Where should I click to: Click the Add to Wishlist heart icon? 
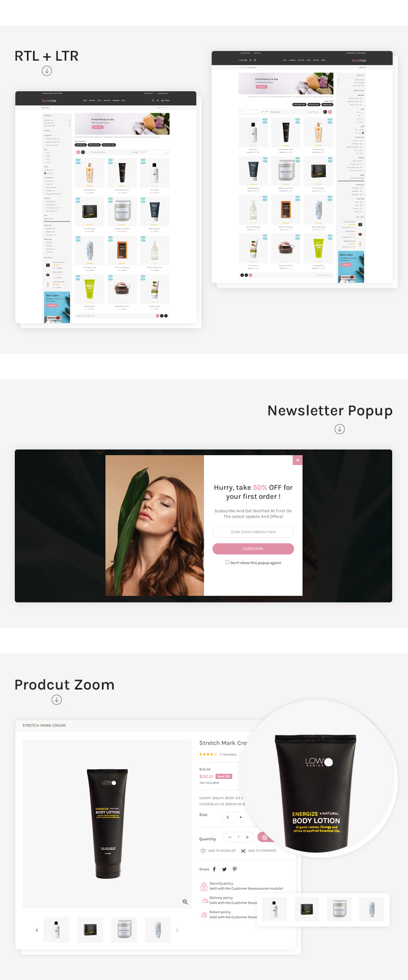click(203, 851)
